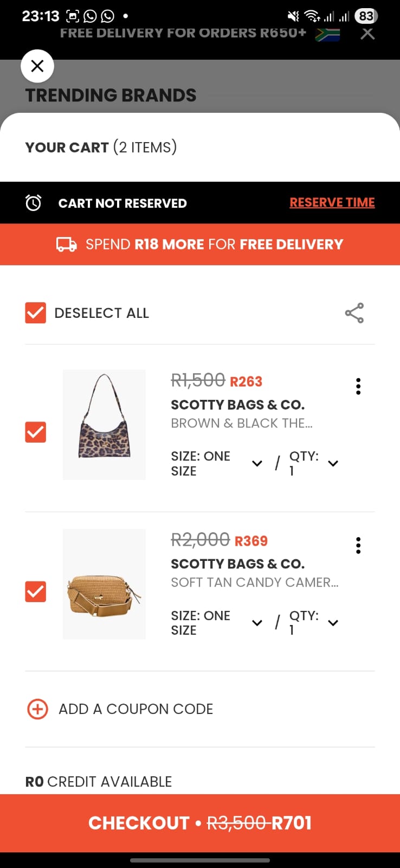Expand quantity dropdown for leopard bag
This screenshot has height=868, width=400.
click(x=333, y=463)
